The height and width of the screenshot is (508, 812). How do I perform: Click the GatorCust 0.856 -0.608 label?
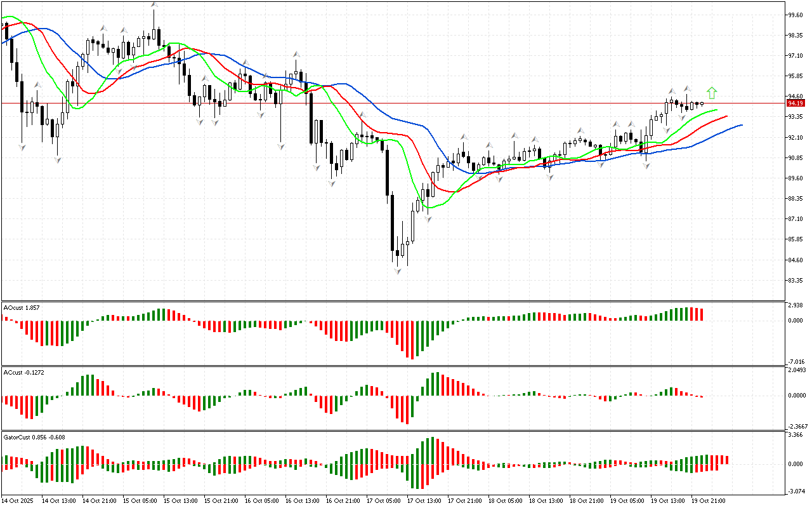point(34,437)
